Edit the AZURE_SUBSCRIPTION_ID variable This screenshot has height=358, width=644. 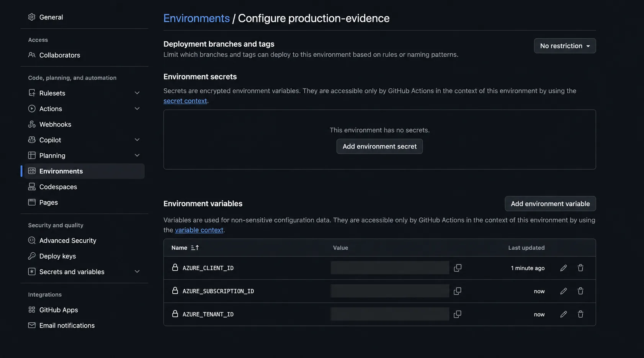coord(563,291)
